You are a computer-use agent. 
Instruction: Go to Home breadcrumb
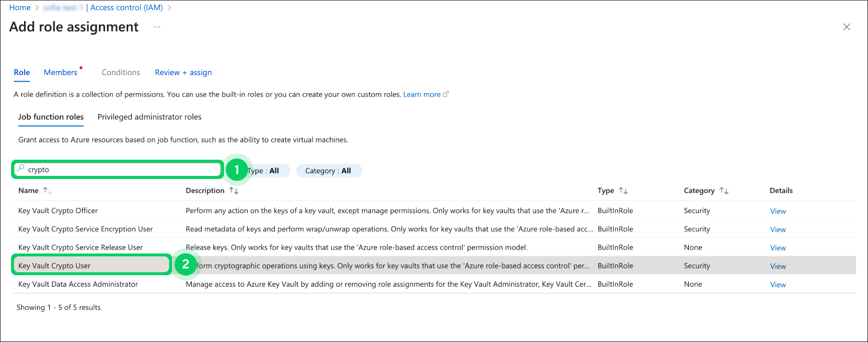tap(20, 8)
